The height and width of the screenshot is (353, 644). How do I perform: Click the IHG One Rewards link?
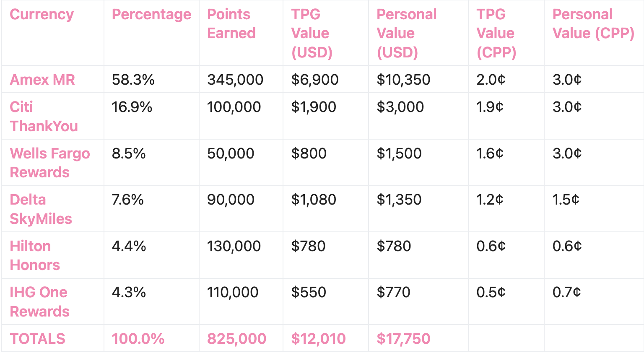click(39, 301)
